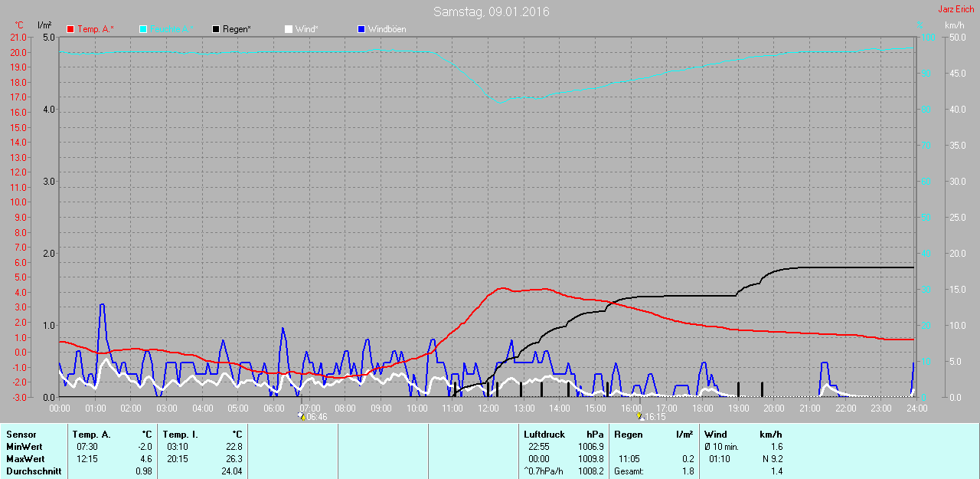Screen dimensions: 980x479
Task: Click the '12:00' time axis label
Action: pyautogui.click(x=488, y=408)
